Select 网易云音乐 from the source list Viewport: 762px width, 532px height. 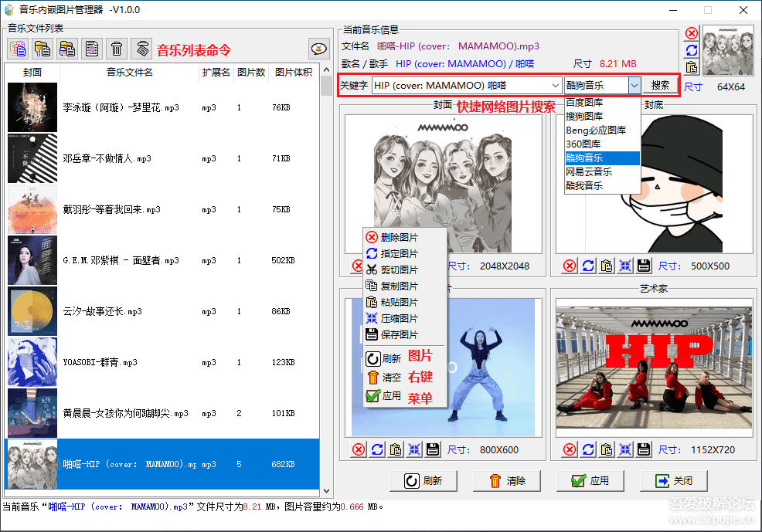coord(589,172)
